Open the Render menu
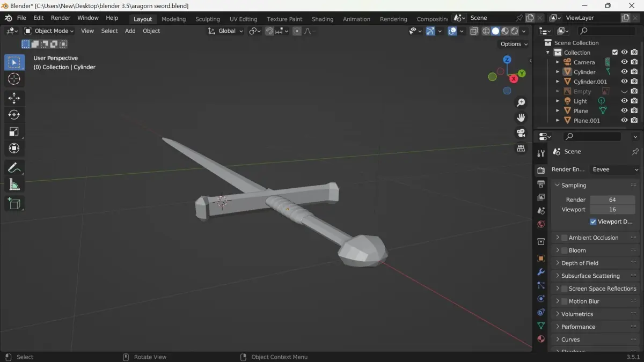 coord(61,18)
